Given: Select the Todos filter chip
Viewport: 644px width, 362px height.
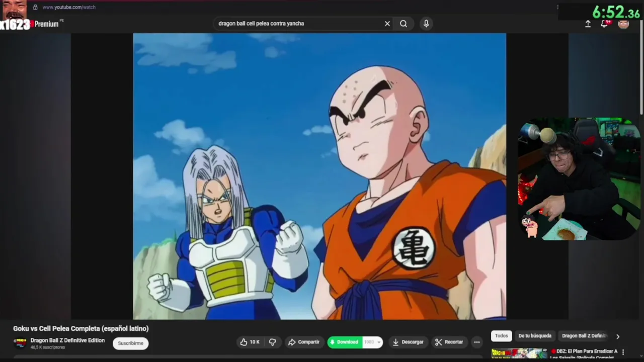Looking at the screenshot, I should tap(502, 336).
